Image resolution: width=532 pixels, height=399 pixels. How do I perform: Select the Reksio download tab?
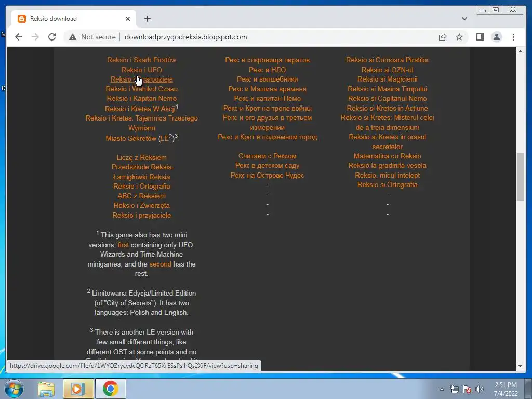point(74,19)
